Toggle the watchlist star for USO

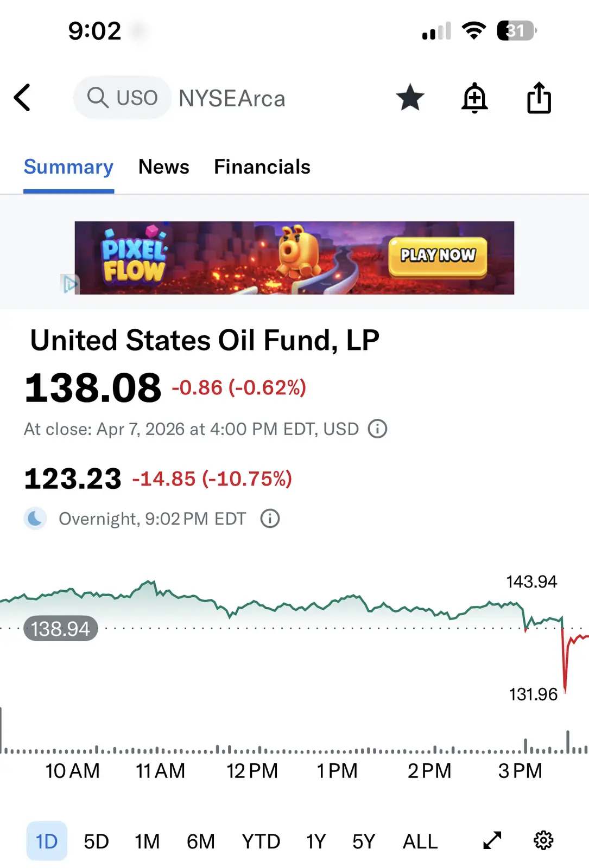410,98
